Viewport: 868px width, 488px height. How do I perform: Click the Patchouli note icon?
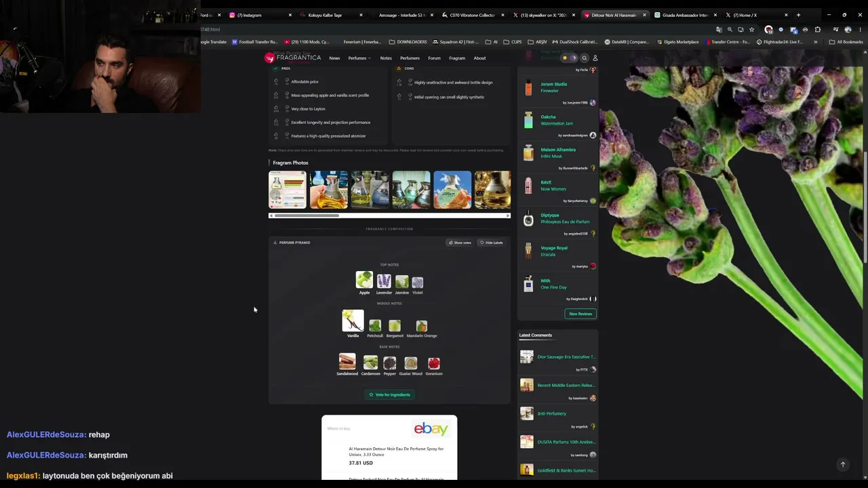375,326
